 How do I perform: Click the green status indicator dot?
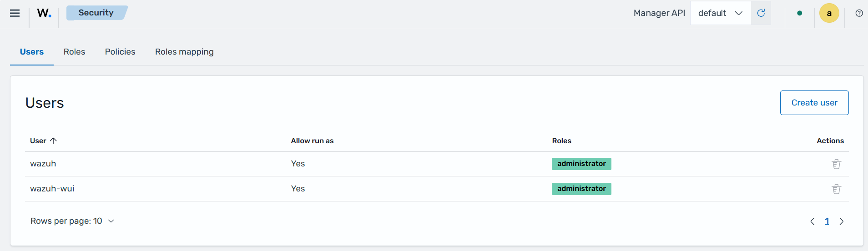coord(800,13)
